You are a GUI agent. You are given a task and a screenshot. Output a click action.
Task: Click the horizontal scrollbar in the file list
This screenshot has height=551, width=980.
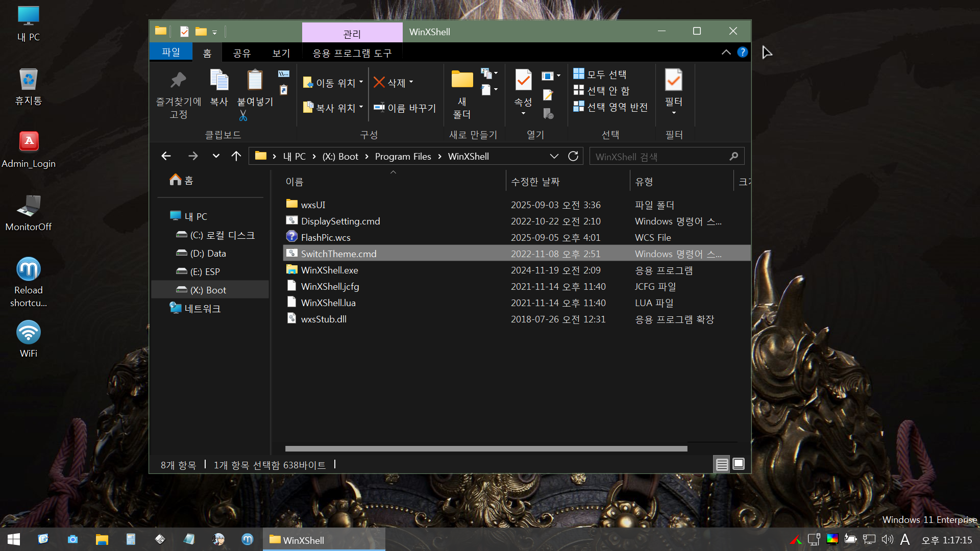(x=485, y=449)
